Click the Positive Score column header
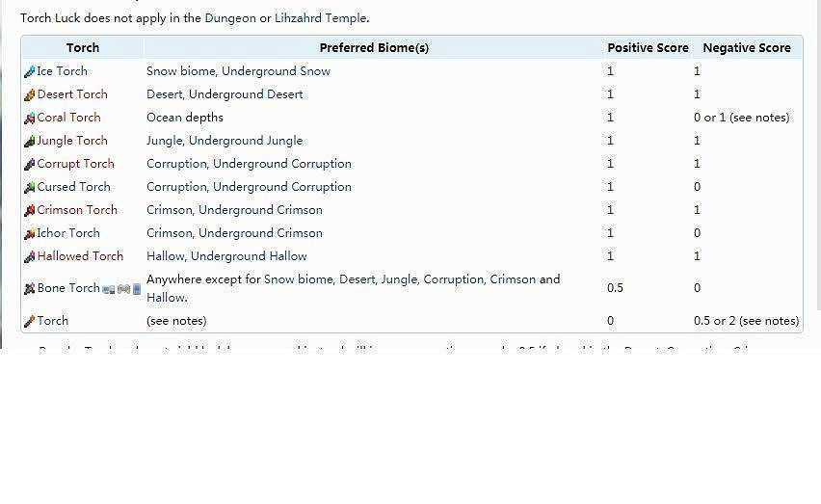821x504 pixels. pos(648,48)
